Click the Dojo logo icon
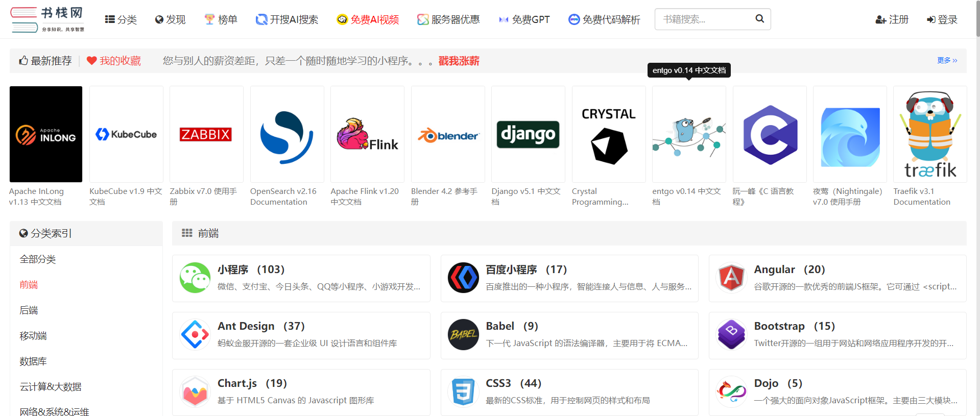 (x=731, y=391)
